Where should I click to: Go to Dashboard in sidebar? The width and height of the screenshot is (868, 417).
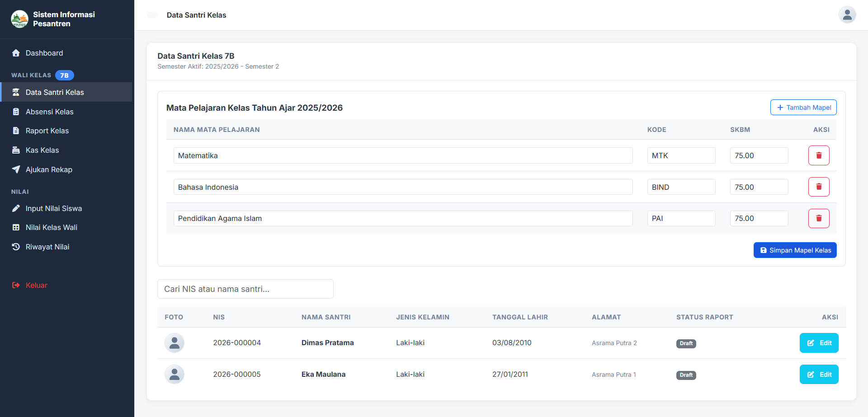coord(66,53)
